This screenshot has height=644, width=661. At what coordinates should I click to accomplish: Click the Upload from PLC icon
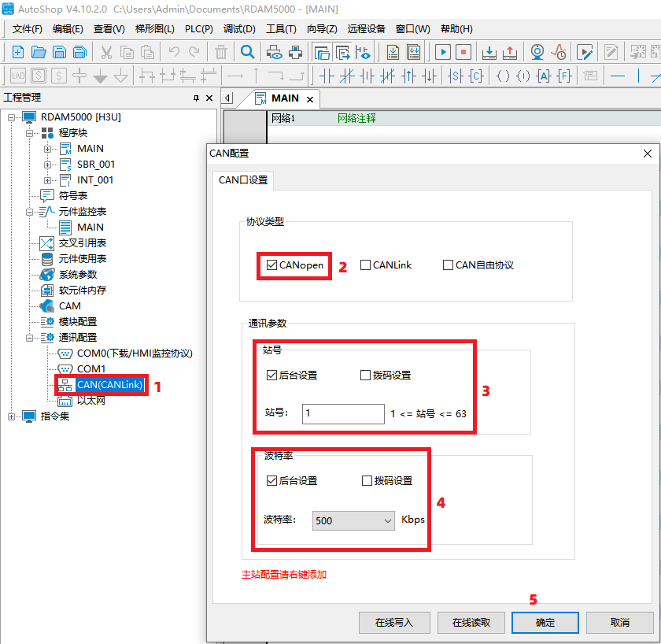point(509,53)
